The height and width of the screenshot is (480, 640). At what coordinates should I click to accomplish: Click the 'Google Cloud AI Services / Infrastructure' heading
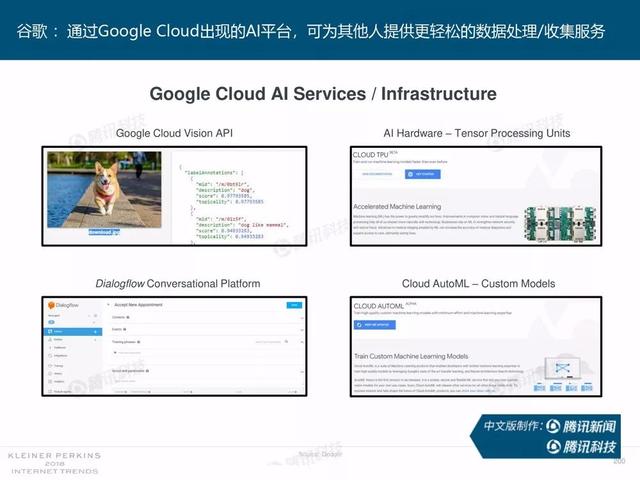[x=323, y=94]
